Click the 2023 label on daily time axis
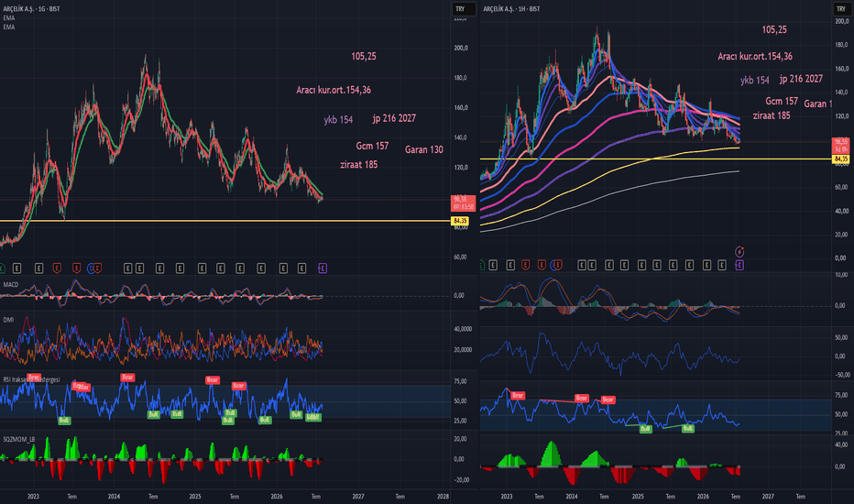Viewport: 854px width, 504px height. click(x=33, y=497)
